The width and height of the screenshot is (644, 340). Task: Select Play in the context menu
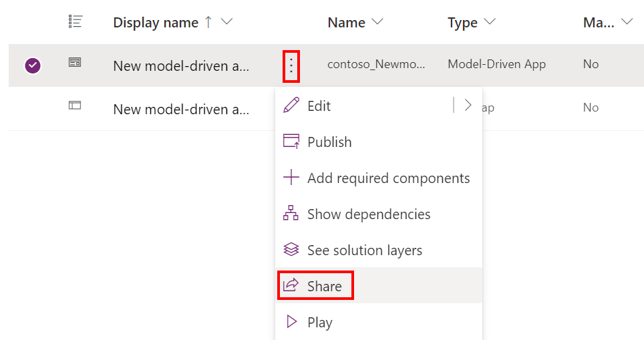pyautogui.click(x=378, y=322)
